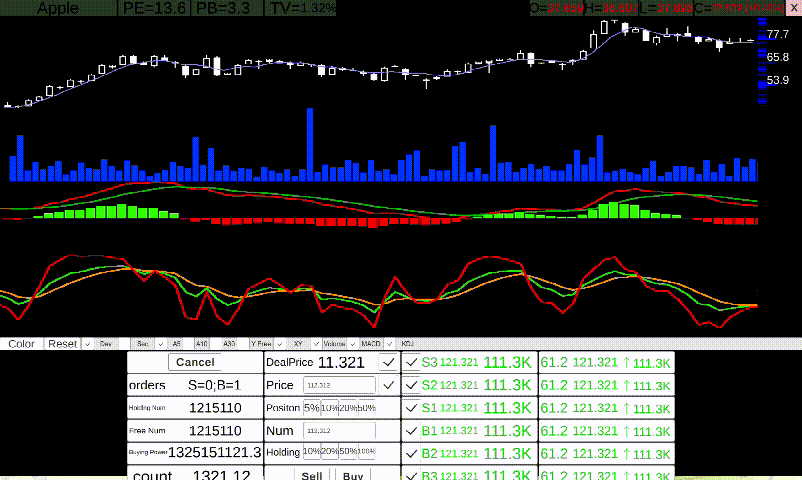This screenshot has height=480, width=802.
Task: Click the Buying Power value 1325151121.3
Action: pyautogui.click(x=215, y=452)
